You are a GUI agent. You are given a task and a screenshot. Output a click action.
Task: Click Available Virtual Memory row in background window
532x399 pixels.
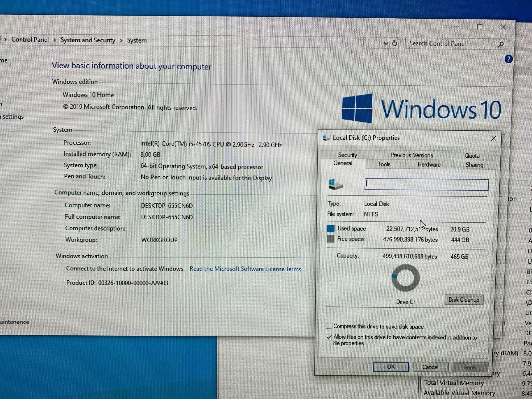click(459, 393)
